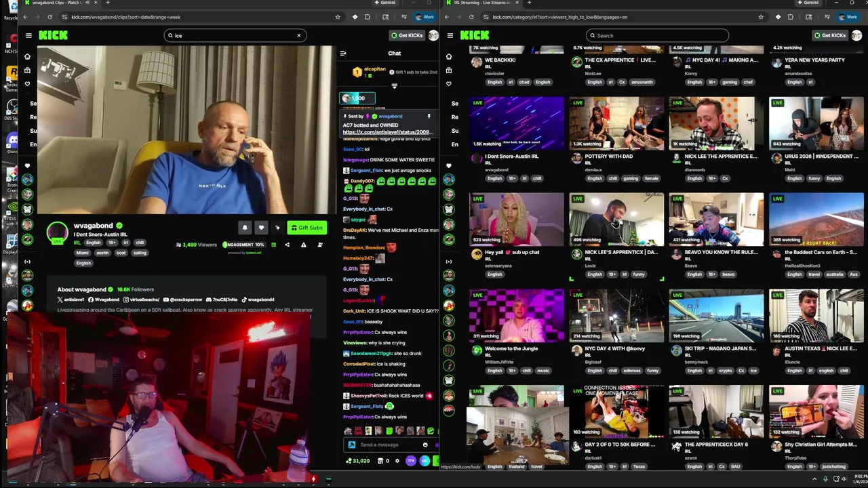Screen dimensions: 868x488
Task: Collapse the chat panel
Action: pos(343,53)
